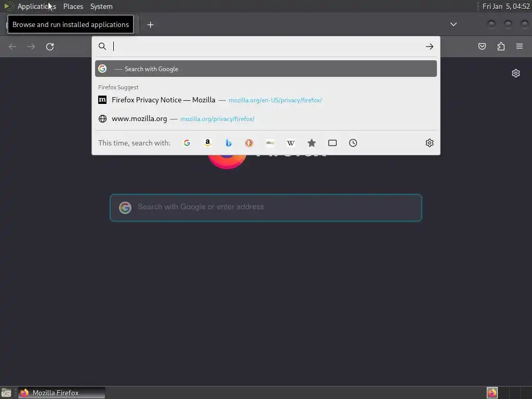Click the Search with Google or enter address box

coord(265,208)
